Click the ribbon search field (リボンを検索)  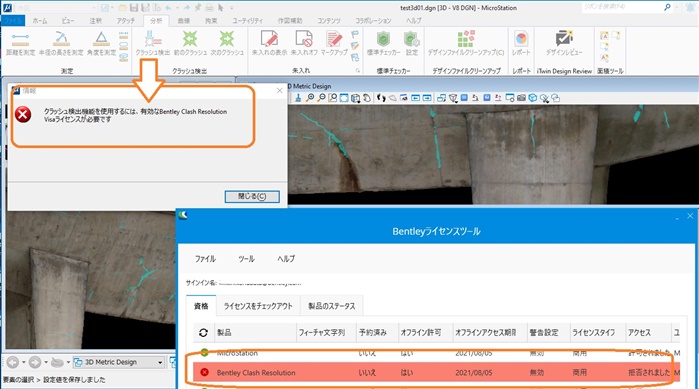[x=622, y=7]
